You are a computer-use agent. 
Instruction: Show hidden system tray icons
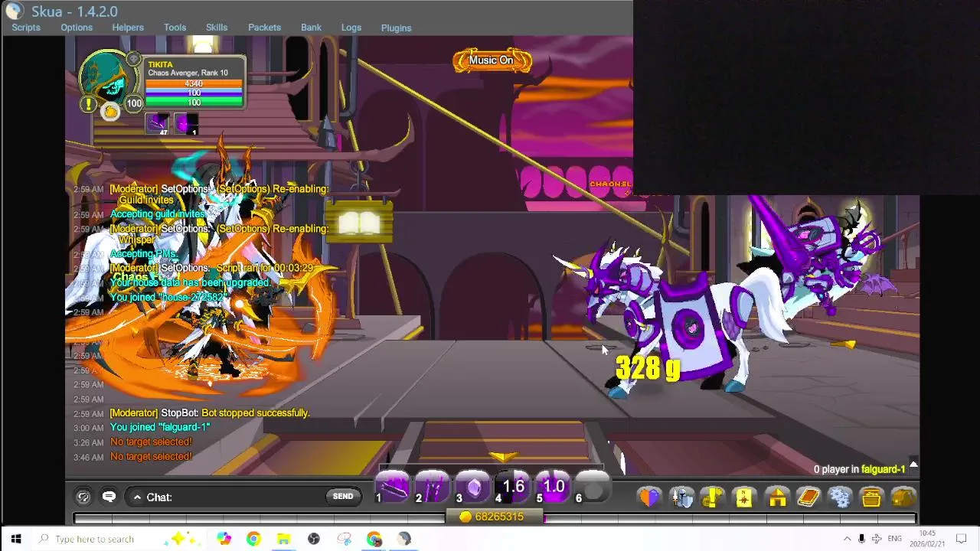(x=847, y=539)
